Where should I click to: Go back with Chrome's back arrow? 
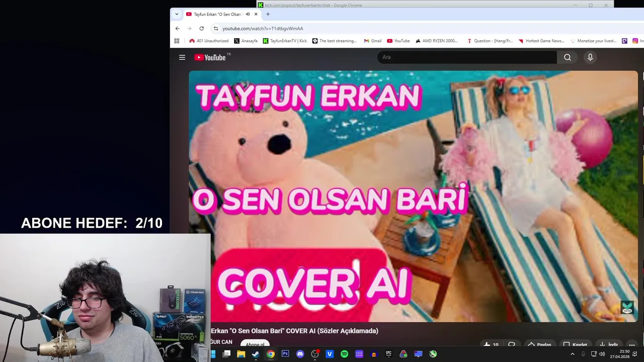[178, 29]
